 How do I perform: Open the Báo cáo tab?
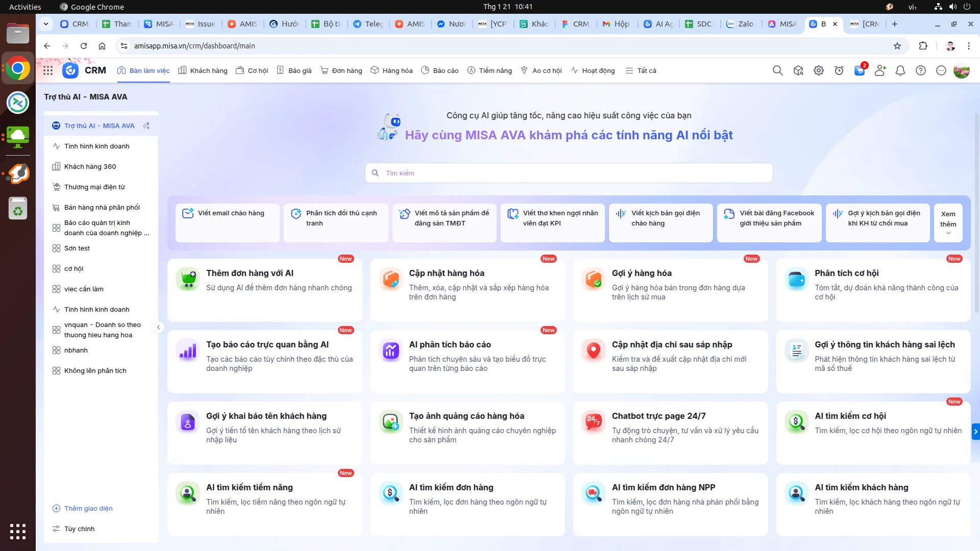[440, 70]
